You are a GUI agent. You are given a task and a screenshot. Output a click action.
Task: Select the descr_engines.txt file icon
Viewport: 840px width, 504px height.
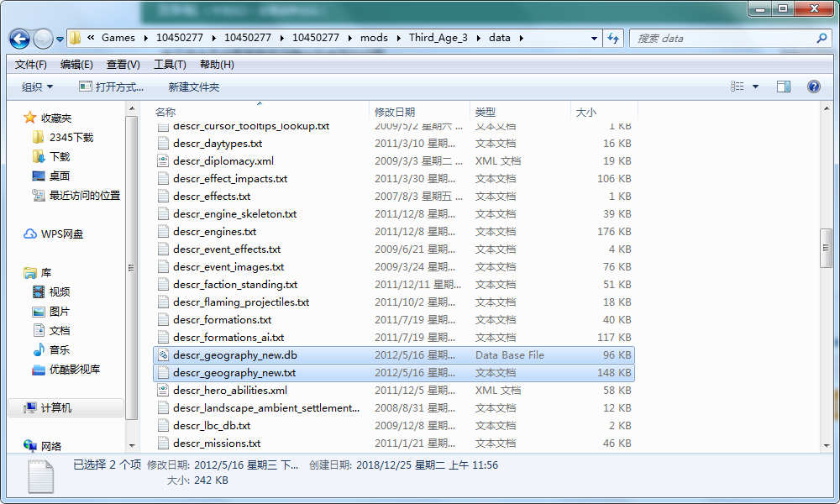tap(164, 231)
